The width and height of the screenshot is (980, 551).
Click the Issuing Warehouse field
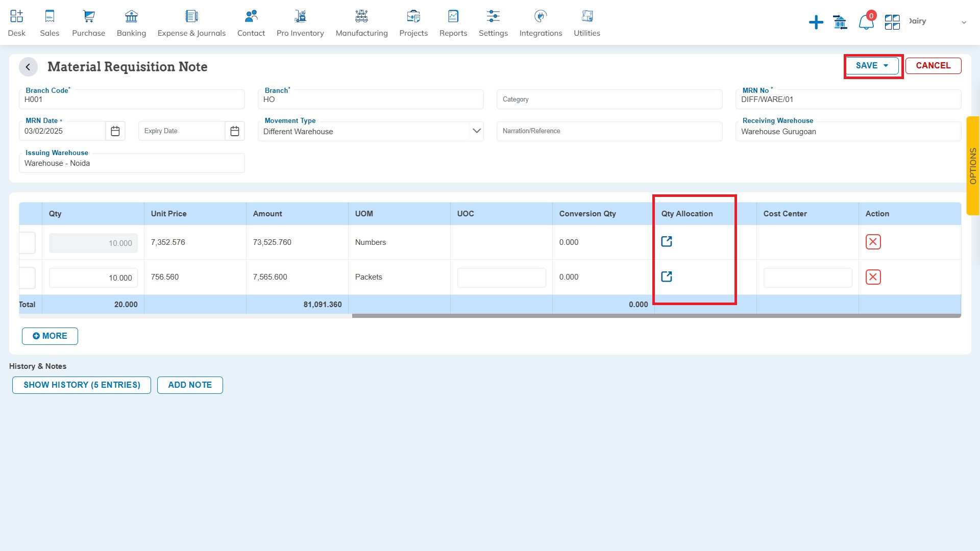pyautogui.click(x=132, y=163)
